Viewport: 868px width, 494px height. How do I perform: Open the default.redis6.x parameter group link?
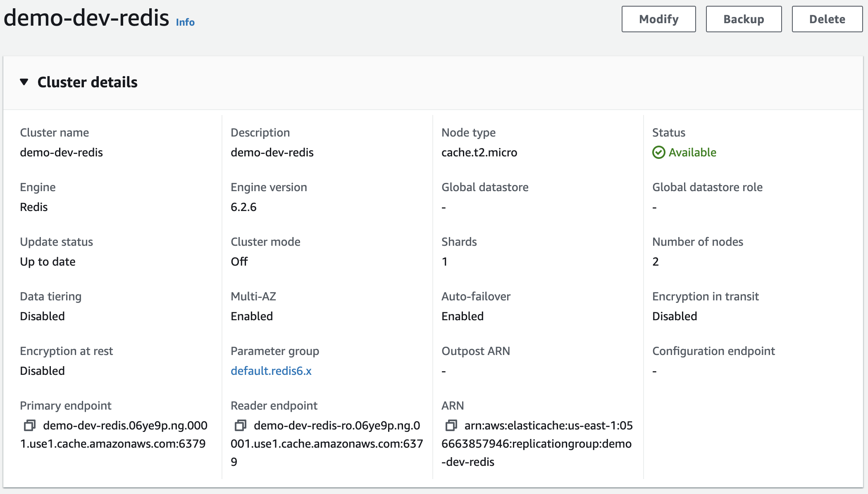click(271, 371)
